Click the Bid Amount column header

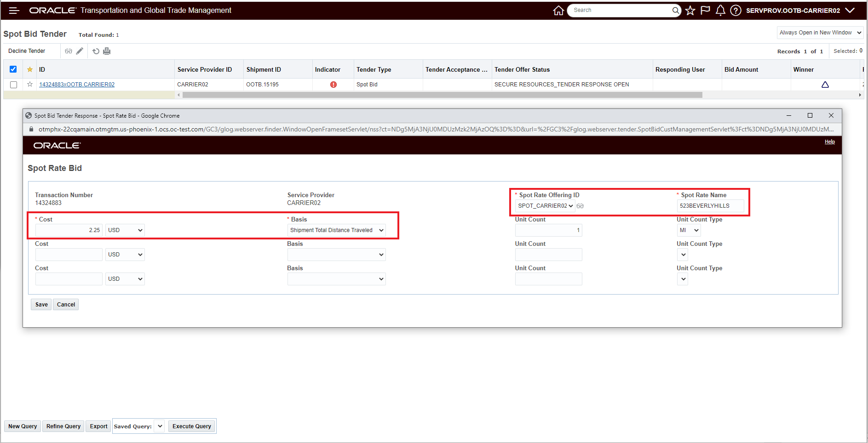click(742, 69)
